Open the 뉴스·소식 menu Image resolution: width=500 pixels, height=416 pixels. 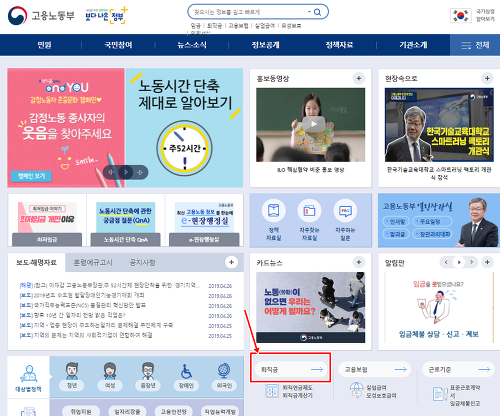(192, 45)
